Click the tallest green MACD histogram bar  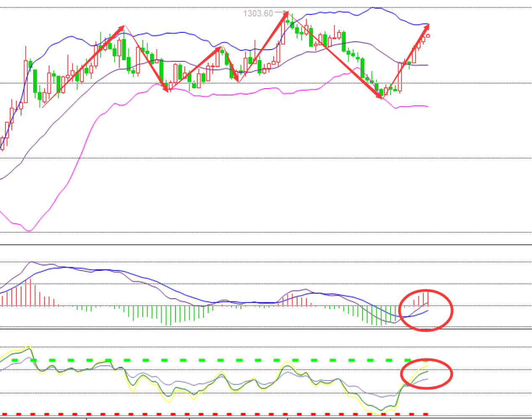click(x=166, y=315)
